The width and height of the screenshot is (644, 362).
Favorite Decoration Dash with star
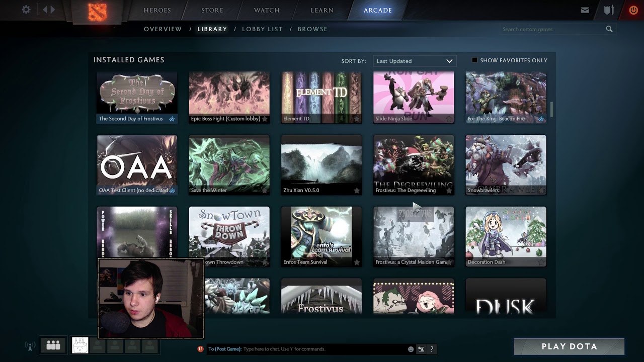[x=541, y=262]
